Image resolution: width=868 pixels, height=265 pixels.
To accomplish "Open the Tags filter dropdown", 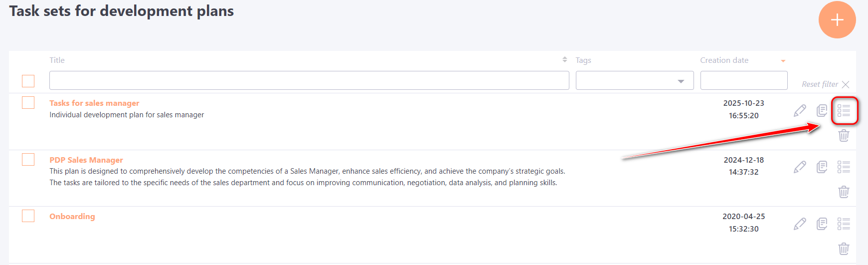I will click(634, 81).
